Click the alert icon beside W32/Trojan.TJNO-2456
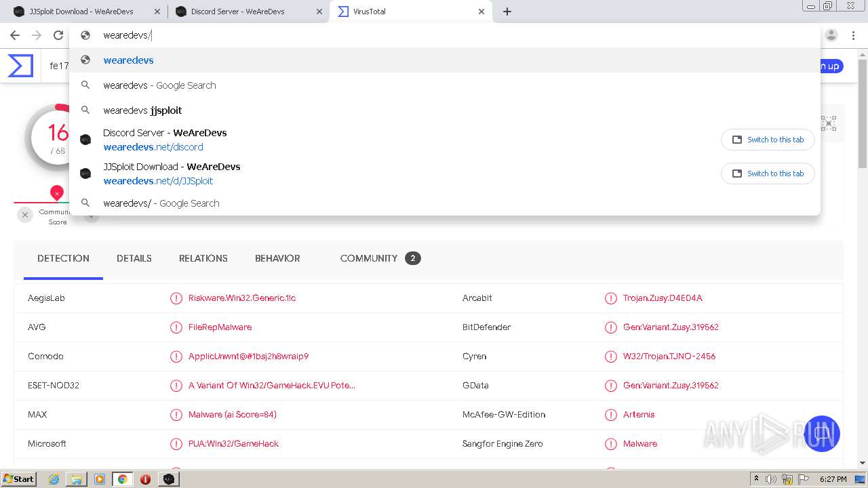The image size is (868, 488). pyautogui.click(x=611, y=357)
